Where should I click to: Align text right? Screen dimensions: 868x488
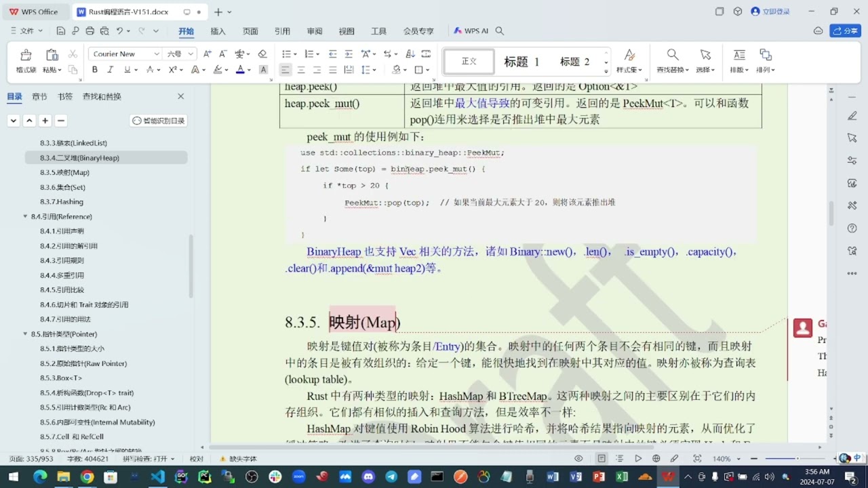point(317,70)
